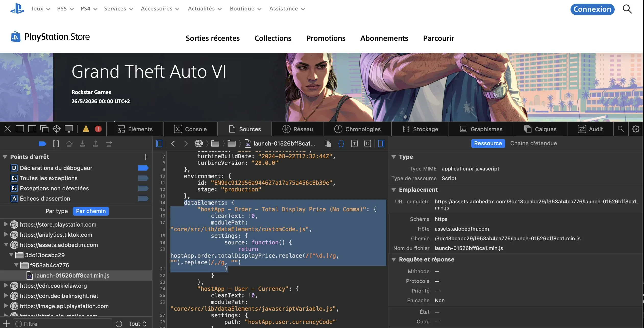Toggle the Échecs d'assertion breakpoint
644x328 pixels.
pyautogui.click(x=143, y=199)
